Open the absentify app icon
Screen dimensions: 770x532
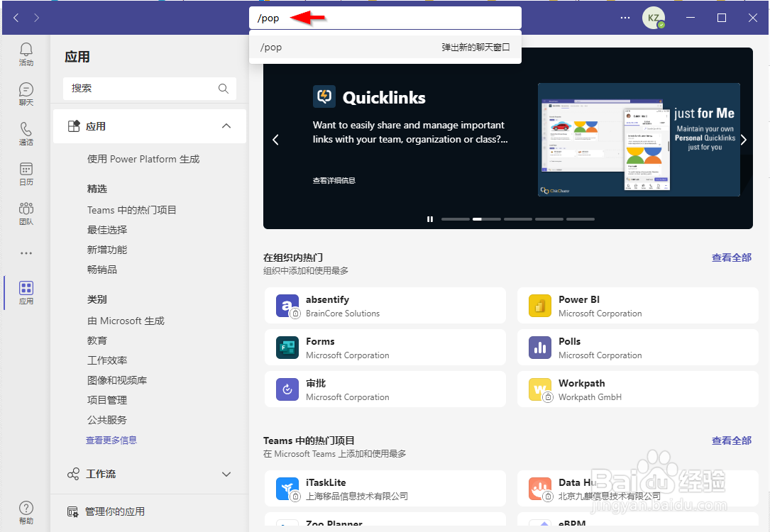tap(287, 306)
